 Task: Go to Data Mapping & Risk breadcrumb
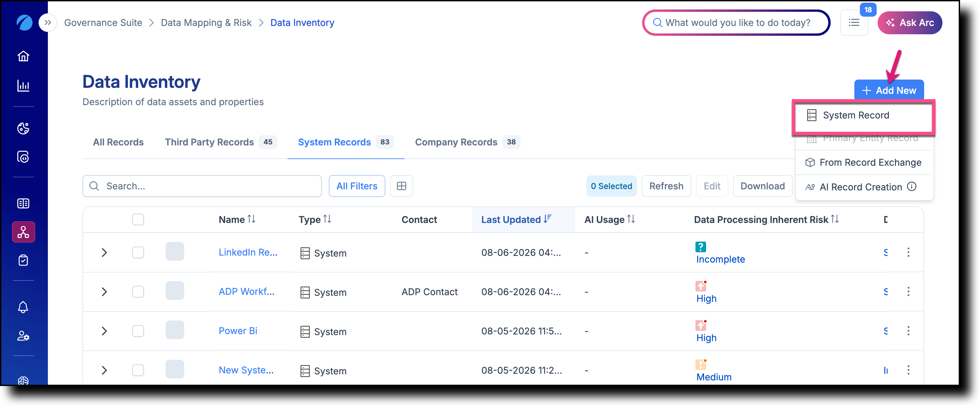[x=206, y=23]
